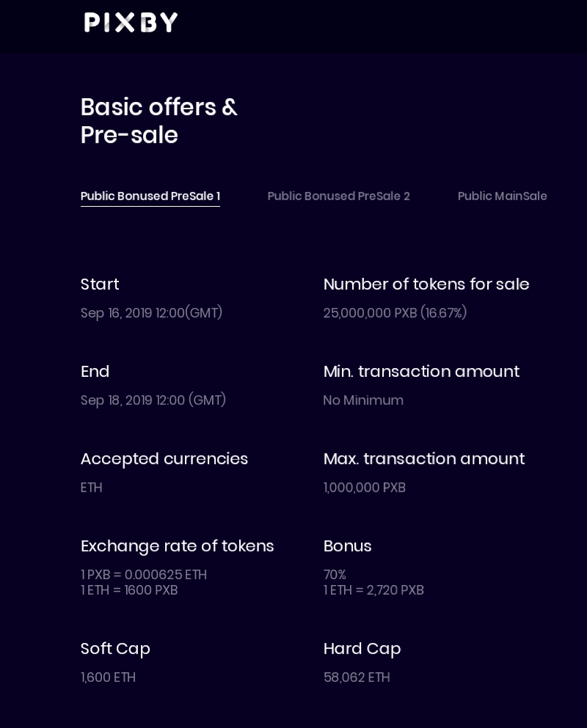Click the 1 ETH = 2,720 PXB bonus rate
The image size is (587, 728).
coord(373,590)
